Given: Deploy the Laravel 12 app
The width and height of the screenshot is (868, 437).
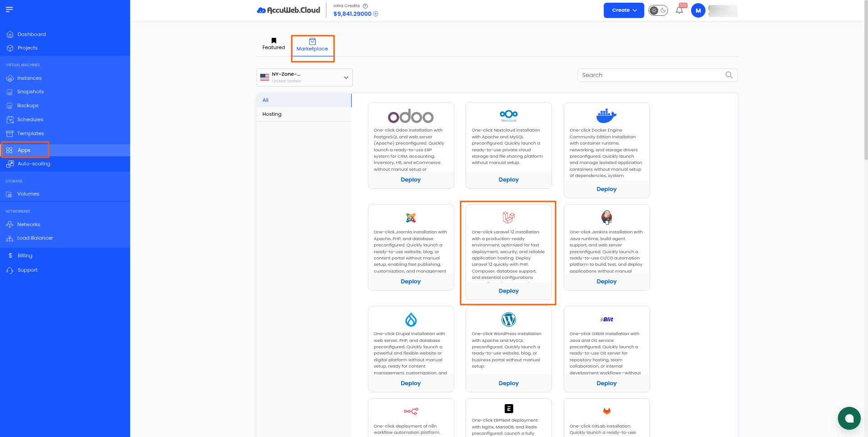Looking at the screenshot, I should [x=509, y=291].
